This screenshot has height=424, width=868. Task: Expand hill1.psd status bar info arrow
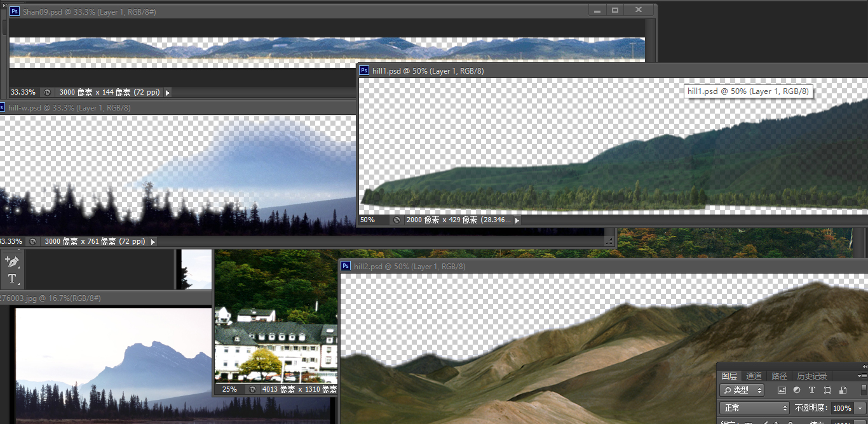click(517, 220)
